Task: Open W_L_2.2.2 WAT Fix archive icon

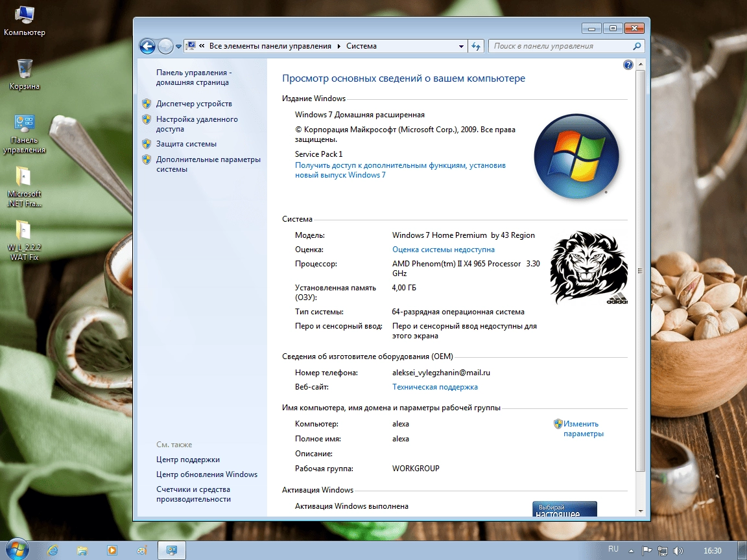Action: coord(24,240)
